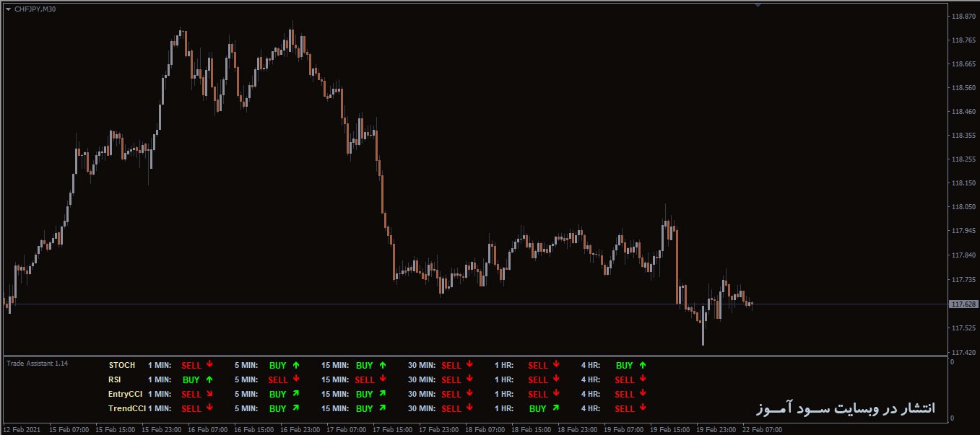Click the 118.870 level on price axis
The width and height of the screenshot is (980, 435).
(x=964, y=16)
